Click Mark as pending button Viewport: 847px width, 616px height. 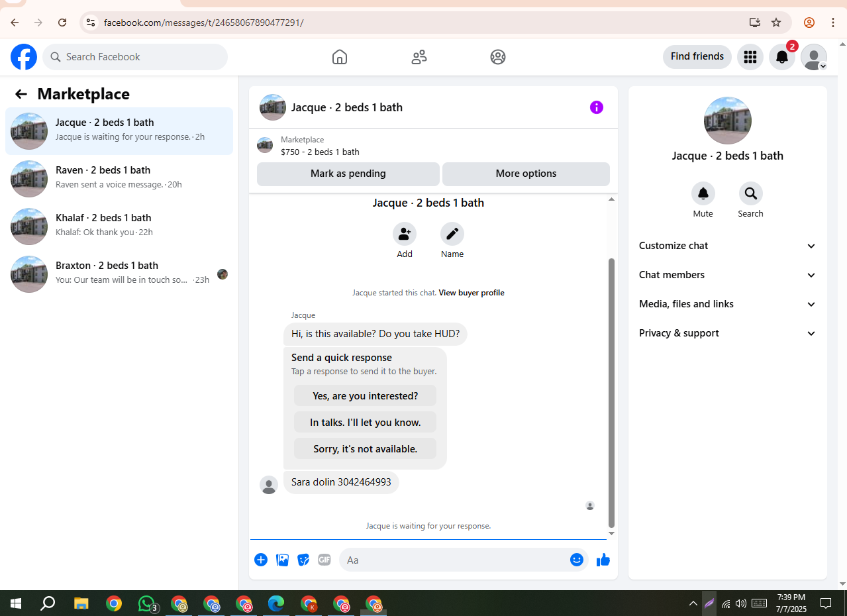click(x=348, y=174)
